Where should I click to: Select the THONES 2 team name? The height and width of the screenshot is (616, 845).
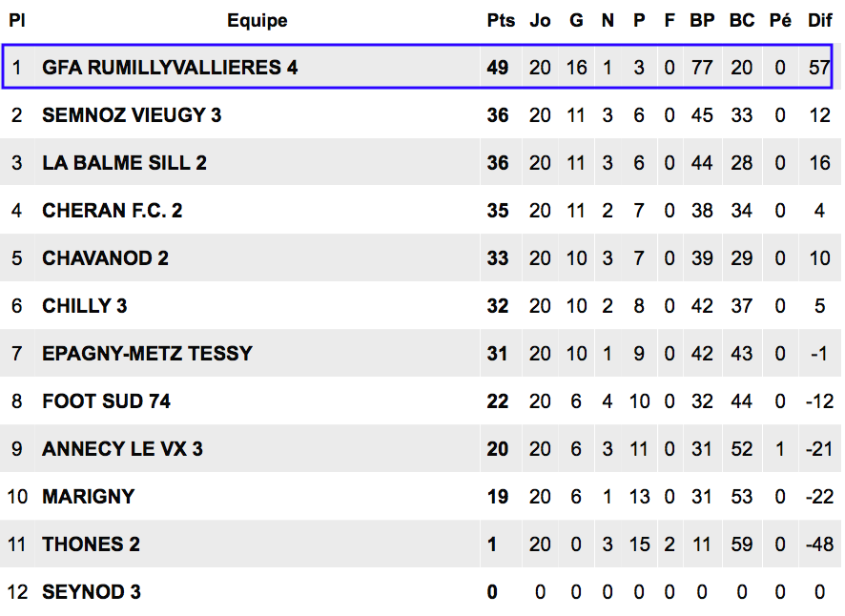tap(91, 544)
